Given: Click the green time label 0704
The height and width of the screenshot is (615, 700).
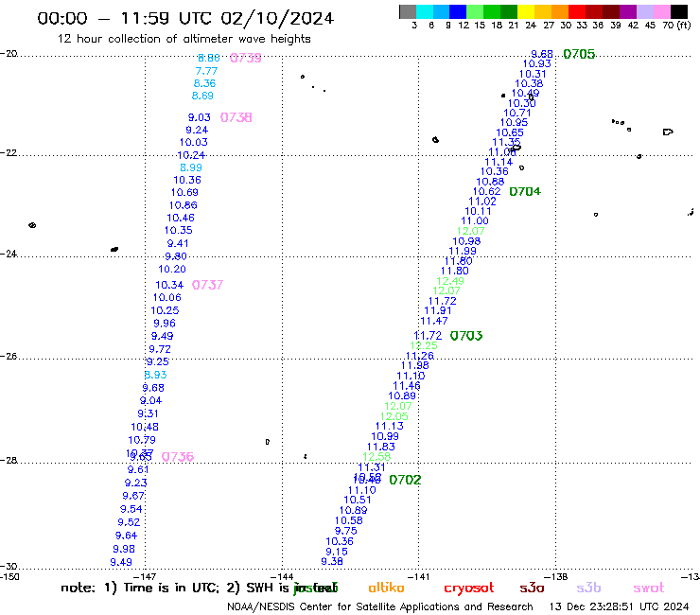Looking at the screenshot, I should coord(525,192).
